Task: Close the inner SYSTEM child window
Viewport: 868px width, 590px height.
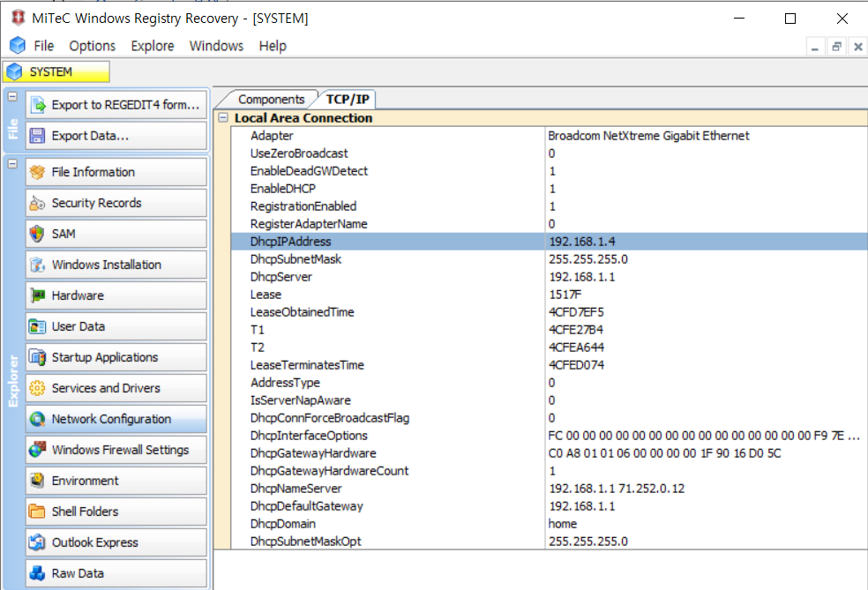Action: (x=858, y=47)
